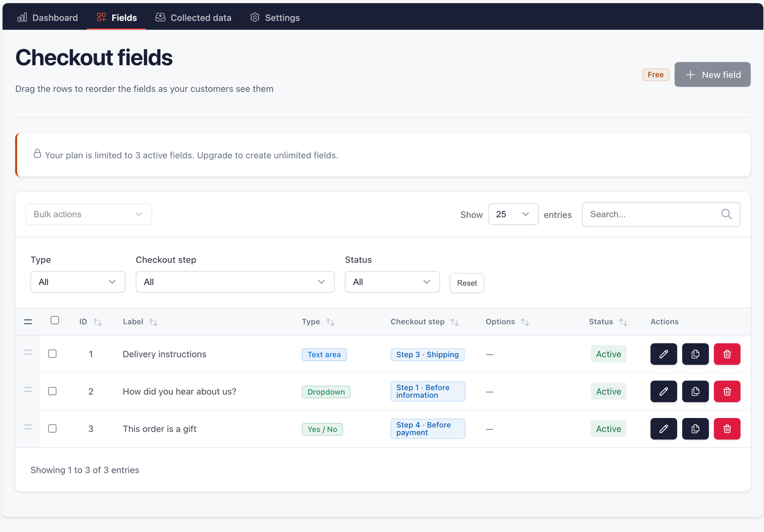Click the search magnifier icon

pos(726,214)
